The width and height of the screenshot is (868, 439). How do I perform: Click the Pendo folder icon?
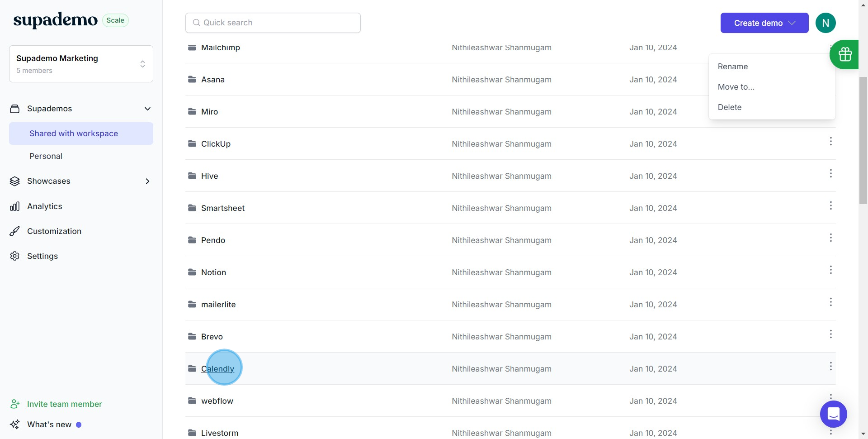[192, 240]
